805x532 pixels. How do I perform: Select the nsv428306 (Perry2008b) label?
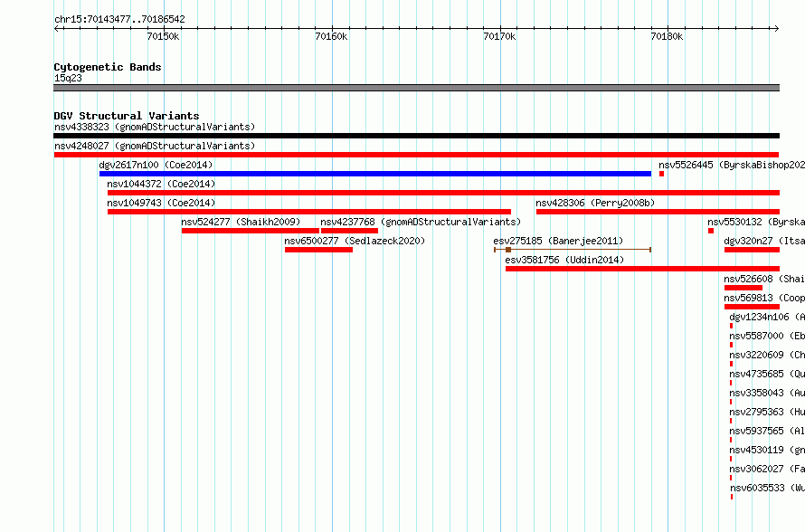tap(595, 203)
